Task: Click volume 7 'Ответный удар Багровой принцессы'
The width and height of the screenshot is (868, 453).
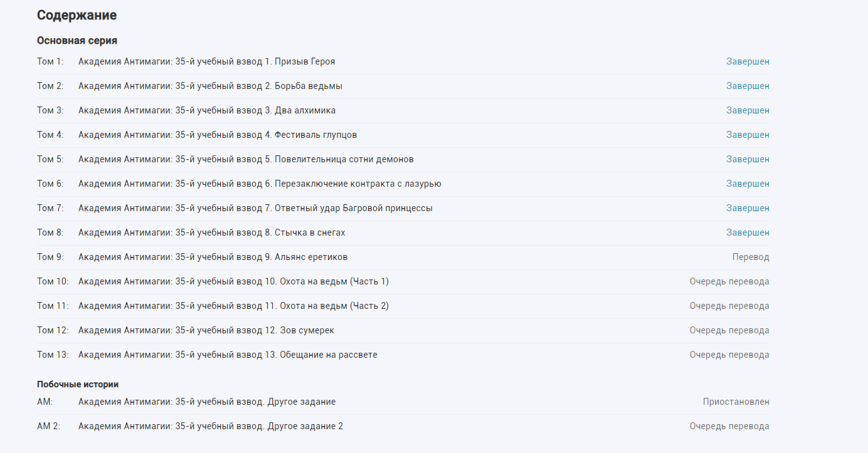Action: point(255,208)
